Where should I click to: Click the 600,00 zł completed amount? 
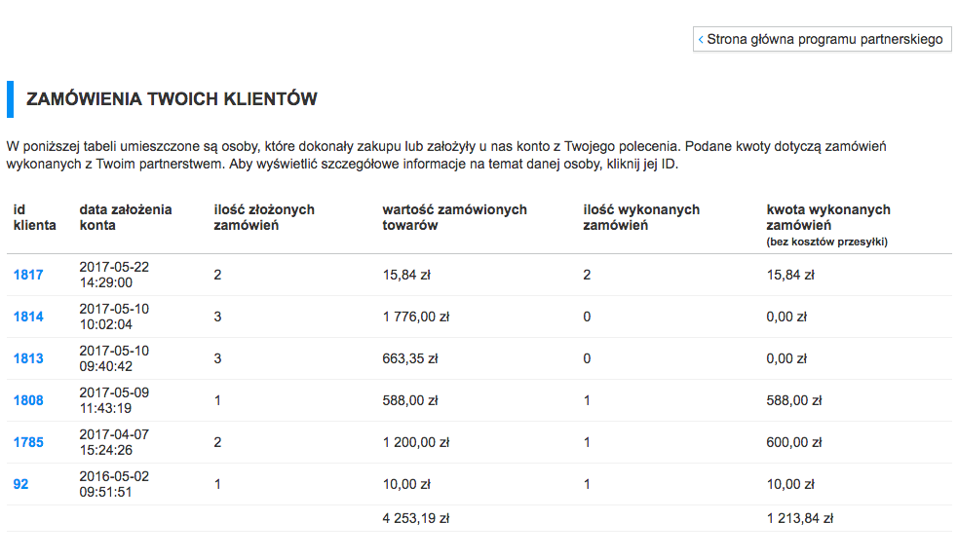pyautogui.click(x=793, y=442)
